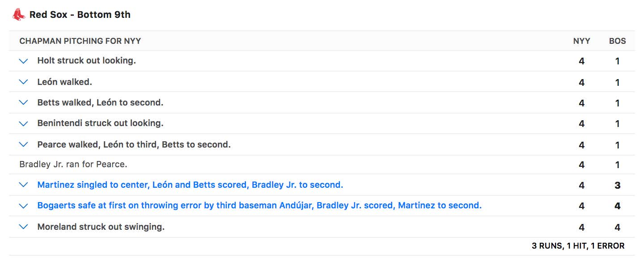Expand the Pearce walked play chevron
Screen dimensions: 644x262
pos(24,145)
